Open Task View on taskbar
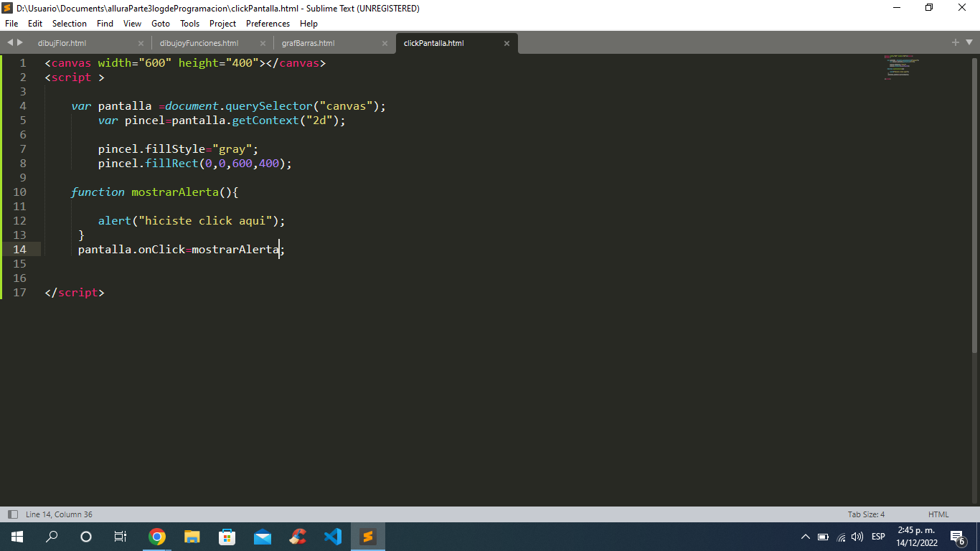This screenshot has width=980, height=551. click(x=121, y=536)
